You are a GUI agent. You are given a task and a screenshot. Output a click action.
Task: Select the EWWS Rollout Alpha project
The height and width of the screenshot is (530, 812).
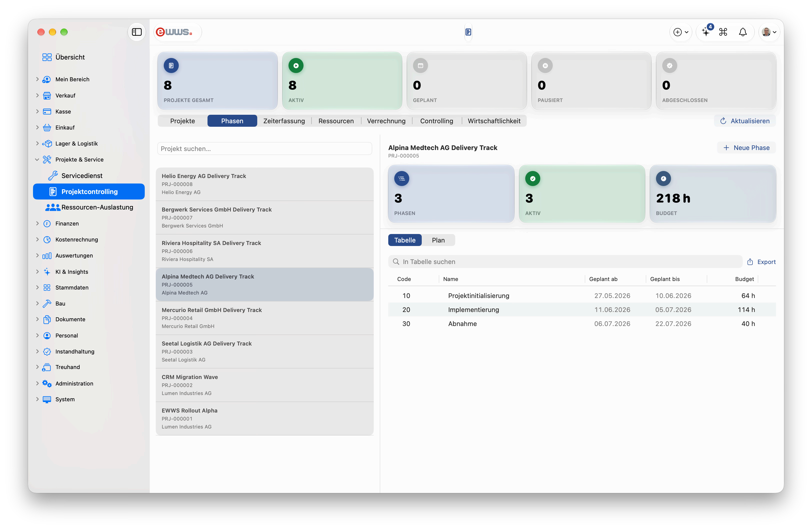(264, 418)
